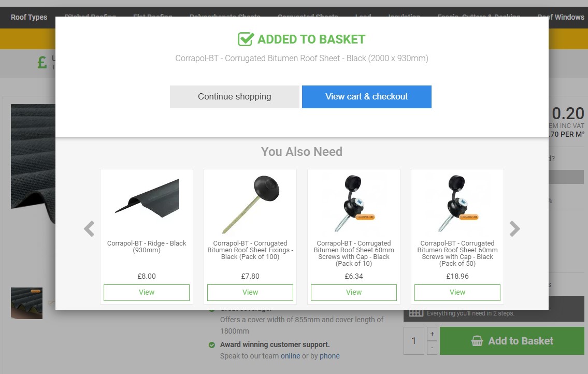Open the online support link
Viewport: 588px width, 374px height.
point(290,356)
